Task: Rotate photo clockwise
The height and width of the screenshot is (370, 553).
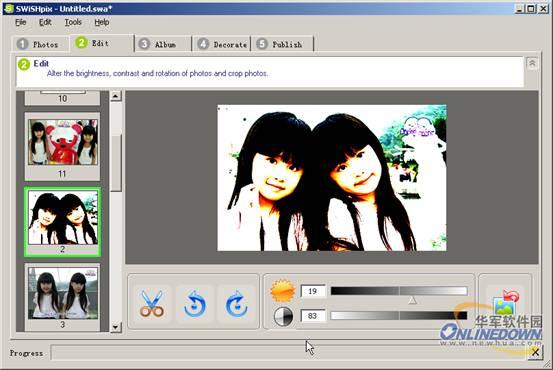Action: [237, 303]
